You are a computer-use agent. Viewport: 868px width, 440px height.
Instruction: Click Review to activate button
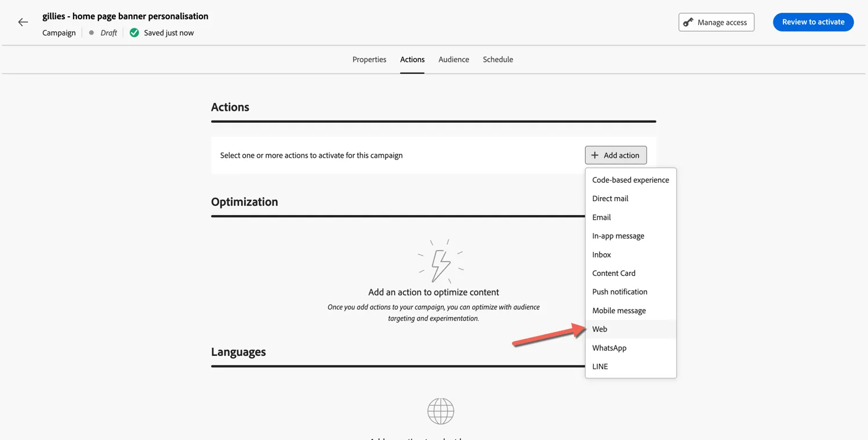tap(813, 22)
